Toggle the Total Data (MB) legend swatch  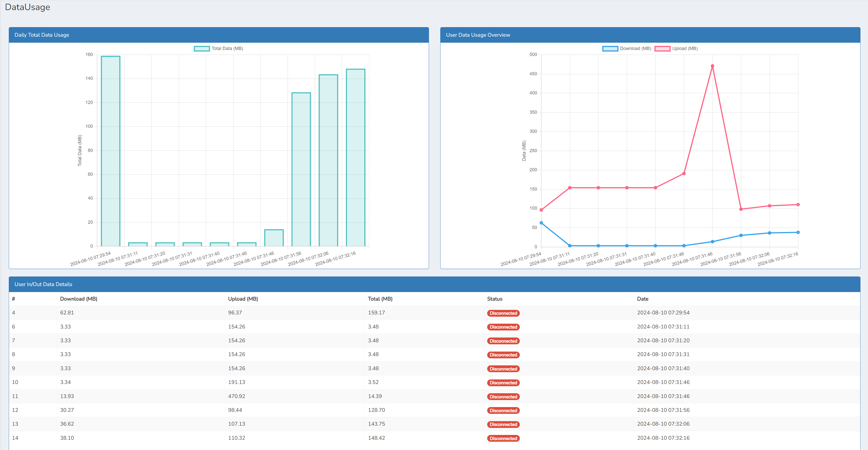click(x=202, y=48)
